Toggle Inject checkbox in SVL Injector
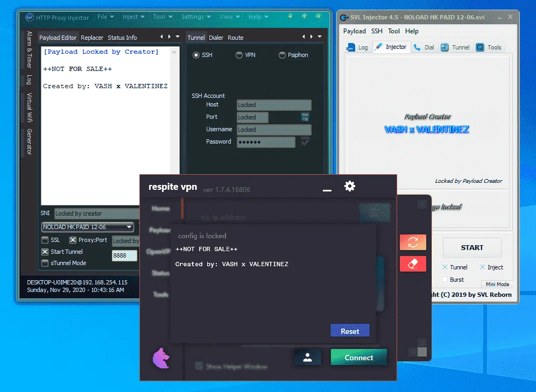Viewport: 536px width, 392px height. (x=482, y=267)
